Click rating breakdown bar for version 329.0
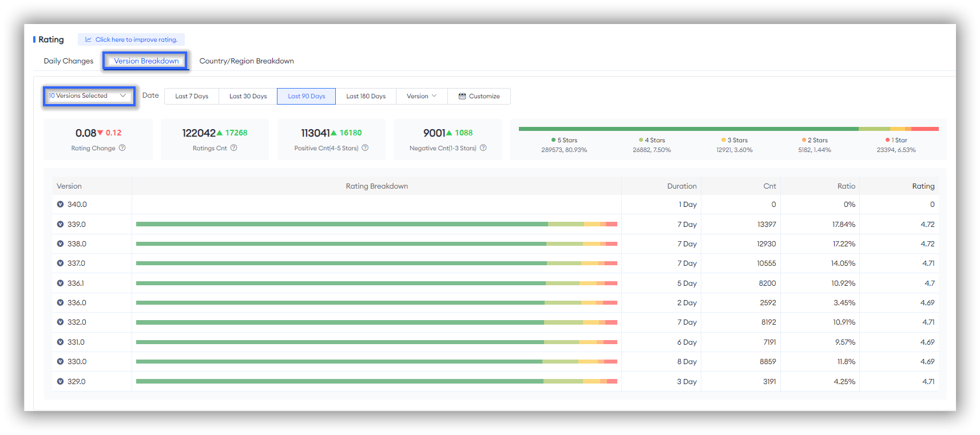980x435 pixels. (x=376, y=381)
